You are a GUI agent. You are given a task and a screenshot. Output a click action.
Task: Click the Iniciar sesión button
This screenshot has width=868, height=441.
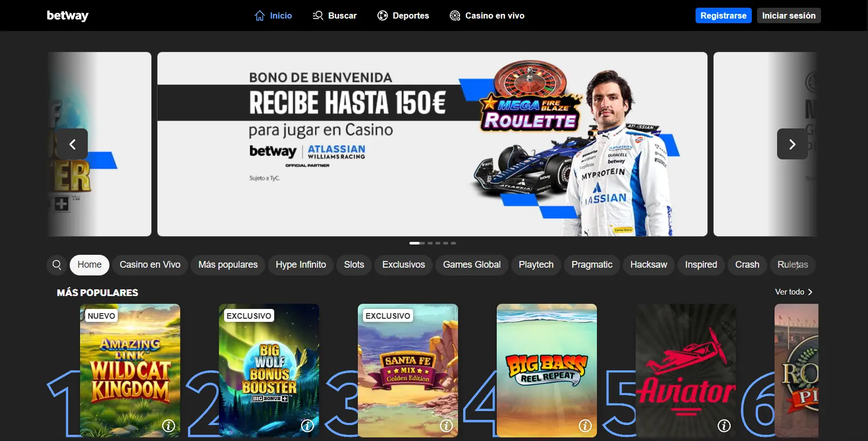click(x=789, y=15)
